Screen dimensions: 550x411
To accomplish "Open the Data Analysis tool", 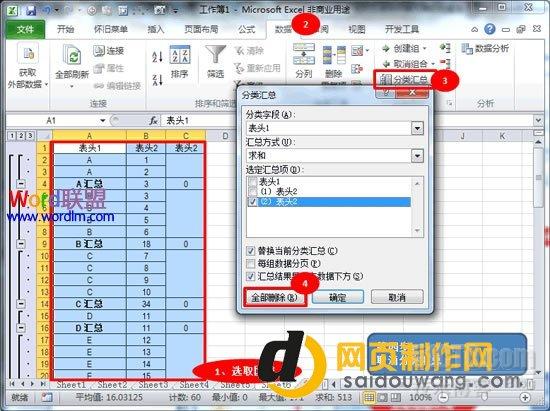I will coord(485,49).
